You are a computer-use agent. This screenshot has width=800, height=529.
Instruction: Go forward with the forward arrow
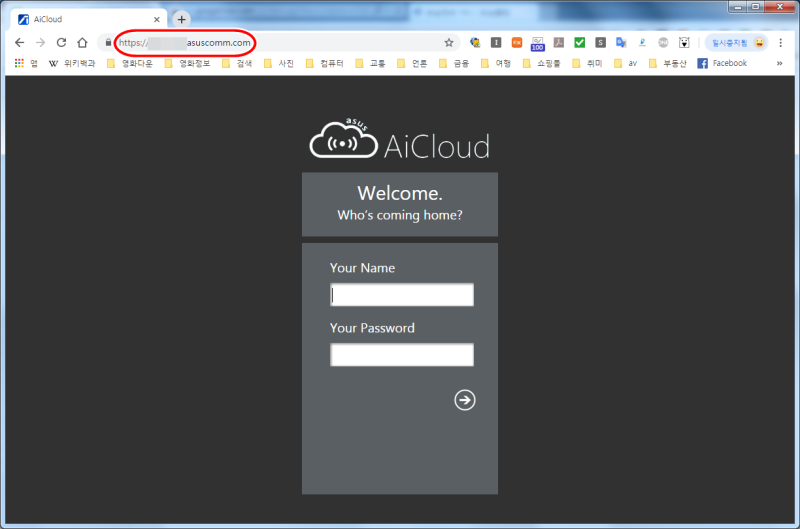point(40,43)
